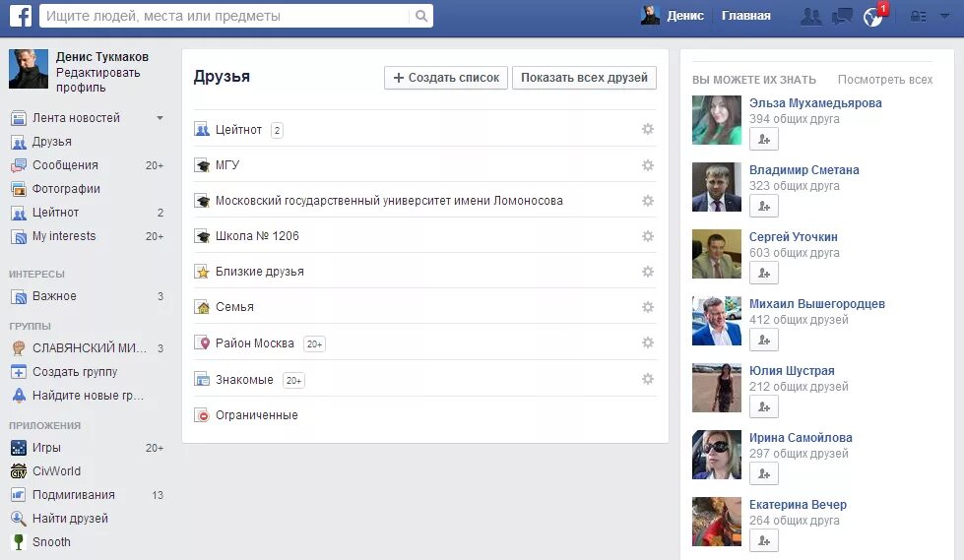Open messages icon in top bar
This screenshot has width=964, height=560.
click(842, 17)
